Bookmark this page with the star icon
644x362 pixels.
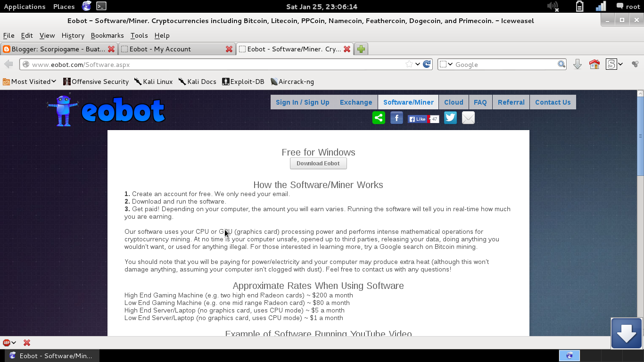(x=409, y=65)
